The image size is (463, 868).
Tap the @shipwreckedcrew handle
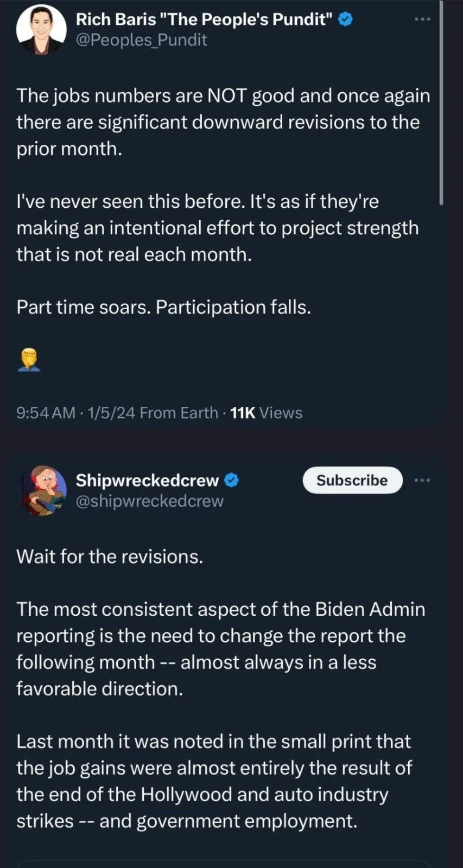(149, 501)
